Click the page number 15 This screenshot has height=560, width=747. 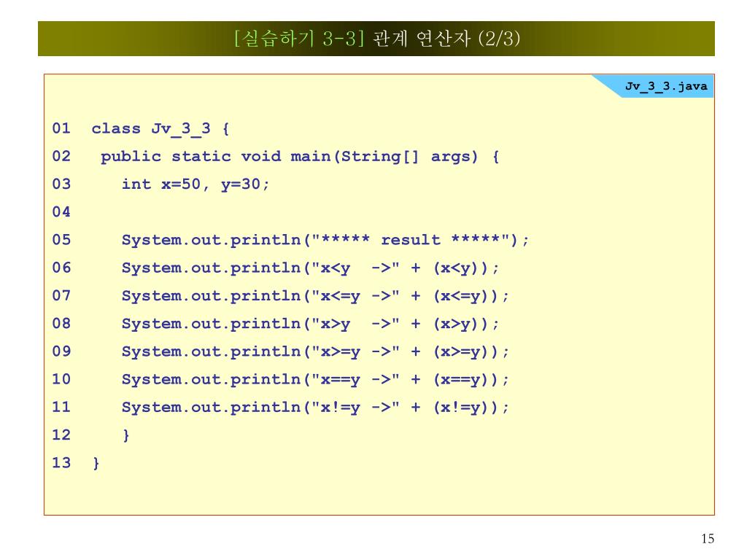click(x=708, y=539)
